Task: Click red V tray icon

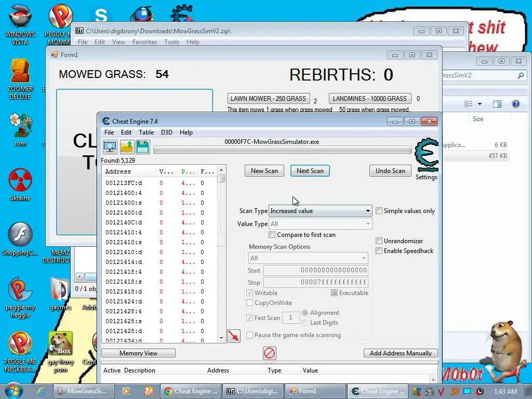Action: [441, 391]
